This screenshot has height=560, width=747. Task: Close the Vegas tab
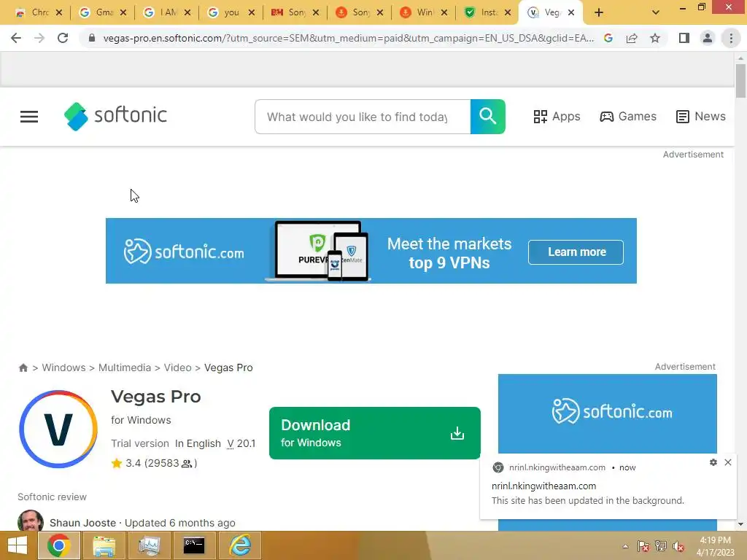tap(571, 13)
